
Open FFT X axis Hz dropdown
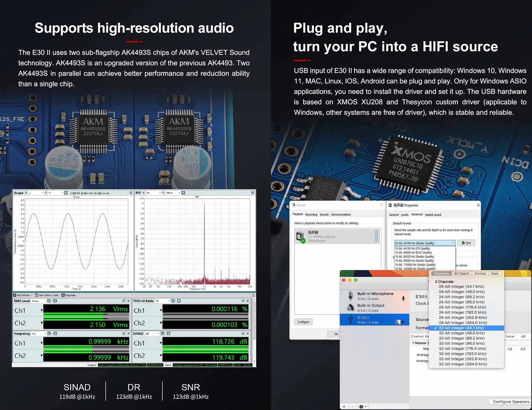click(x=153, y=193)
